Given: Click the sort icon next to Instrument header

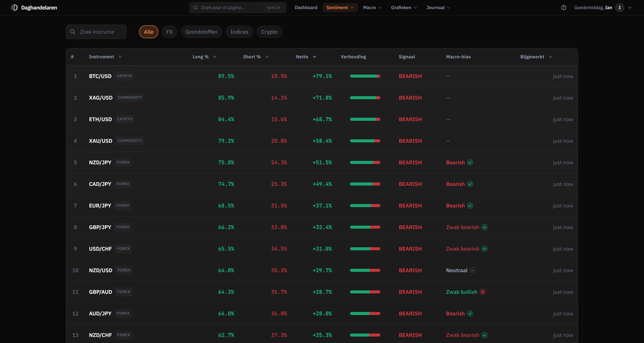Looking at the screenshot, I should pos(120,57).
